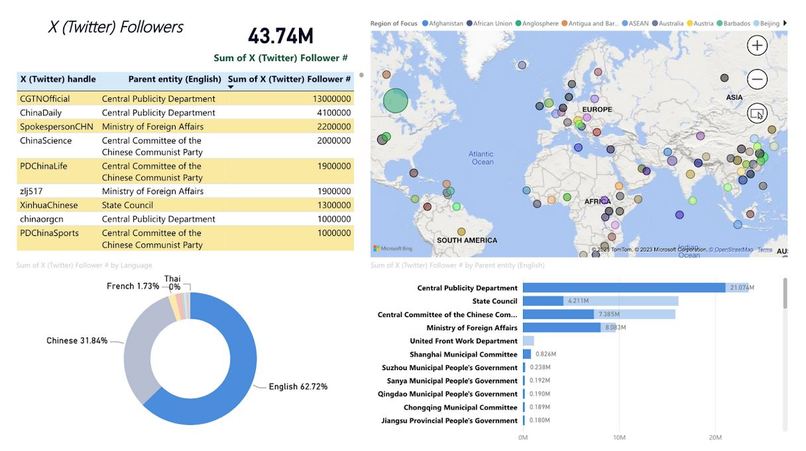Advance the Region of Focus legend arrow
The width and height of the screenshot is (806, 451).
[785, 23]
